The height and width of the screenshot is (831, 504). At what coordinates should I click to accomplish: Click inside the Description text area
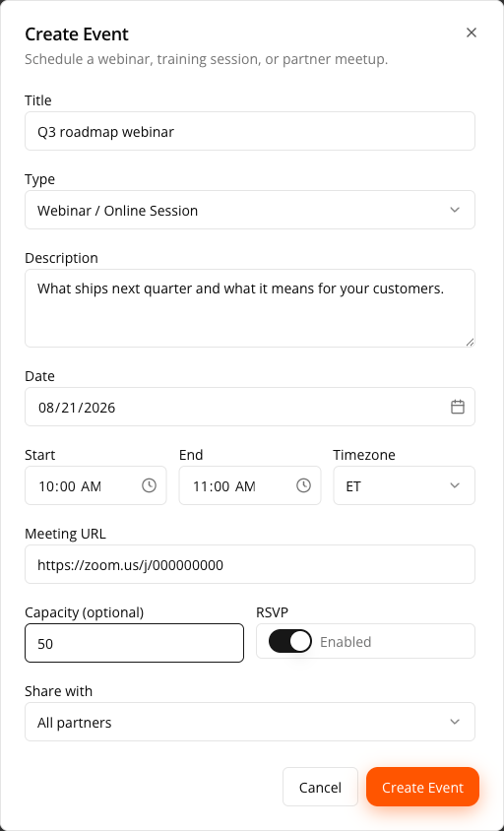pos(250,308)
